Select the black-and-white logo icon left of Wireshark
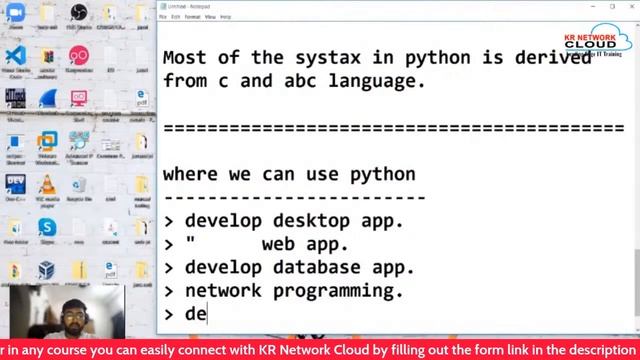640x360 pixels. pyautogui.click(x=16, y=99)
